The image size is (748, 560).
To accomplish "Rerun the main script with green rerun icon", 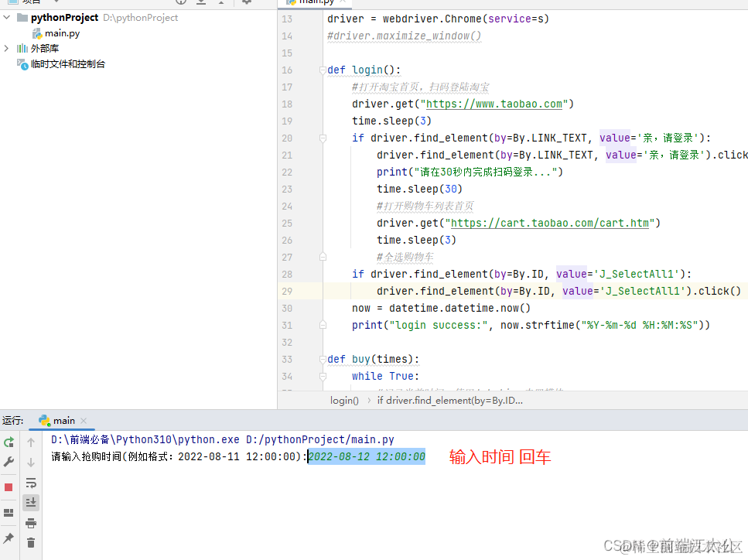I will [x=9, y=442].
